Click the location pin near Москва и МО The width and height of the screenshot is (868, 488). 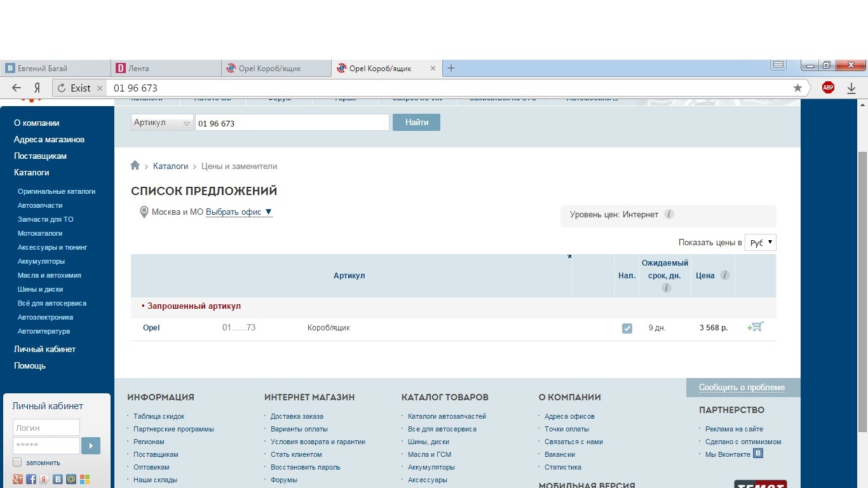click(x=144, y=212)
